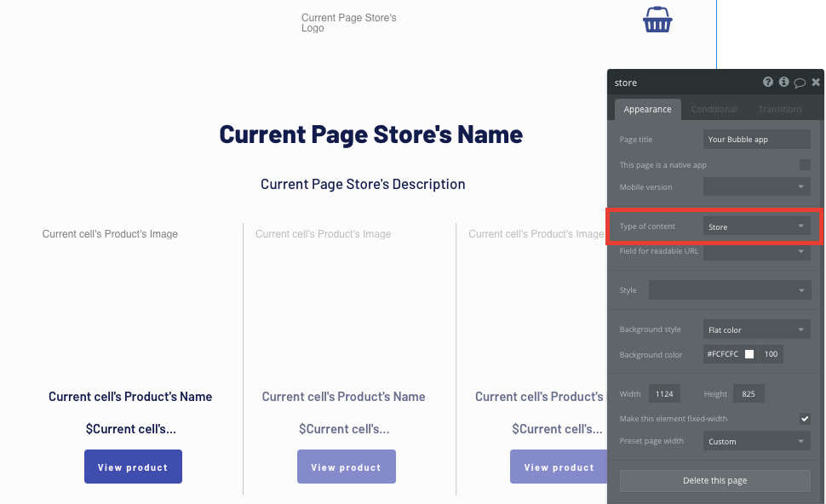This screenshot has width=826, height=504.
Task: Click the shopping basket icon in the header
Action: [x=657, y=19]
